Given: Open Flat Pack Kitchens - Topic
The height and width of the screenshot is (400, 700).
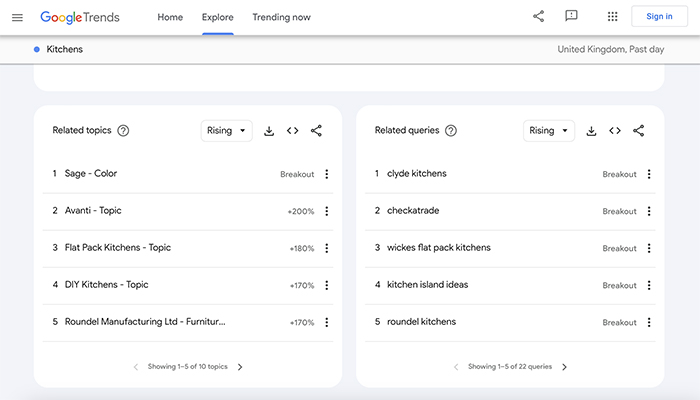Looking at the screenshot, I should (x=118, y=248).
